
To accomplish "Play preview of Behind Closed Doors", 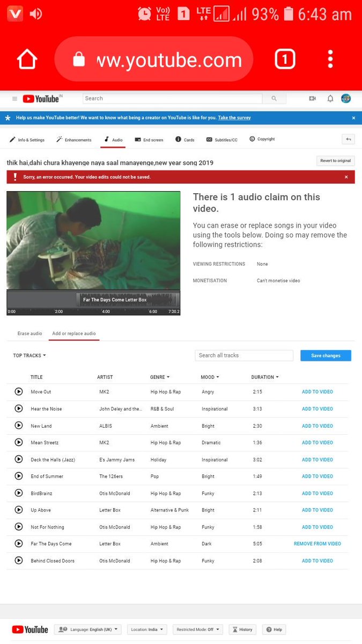I will (19, 560).
